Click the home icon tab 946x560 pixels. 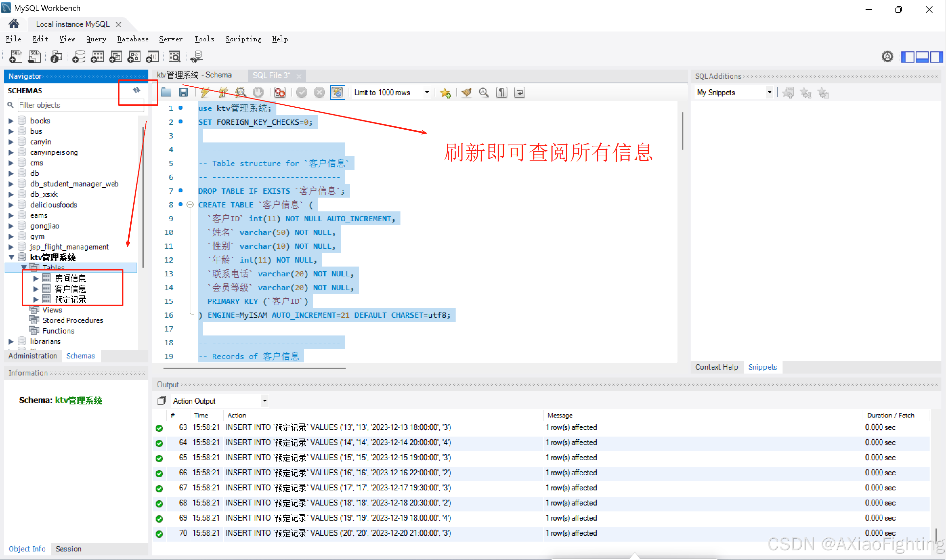click(x=13, y=24)
